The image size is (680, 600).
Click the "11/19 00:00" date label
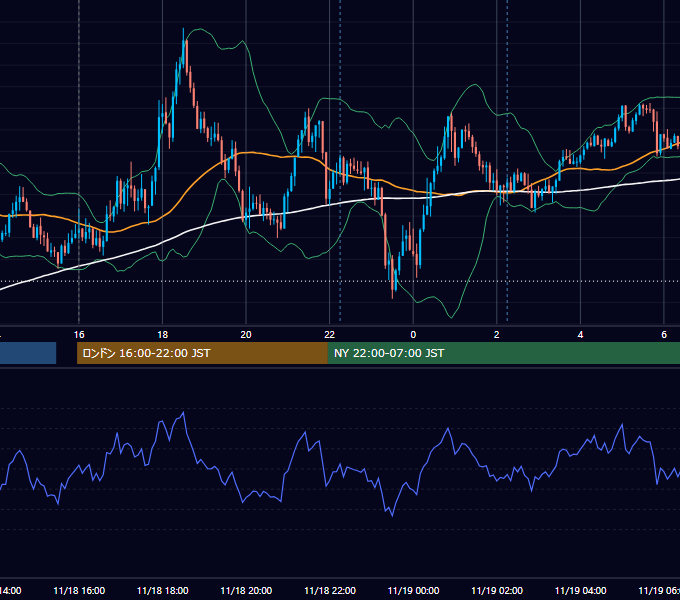[413, 591]
